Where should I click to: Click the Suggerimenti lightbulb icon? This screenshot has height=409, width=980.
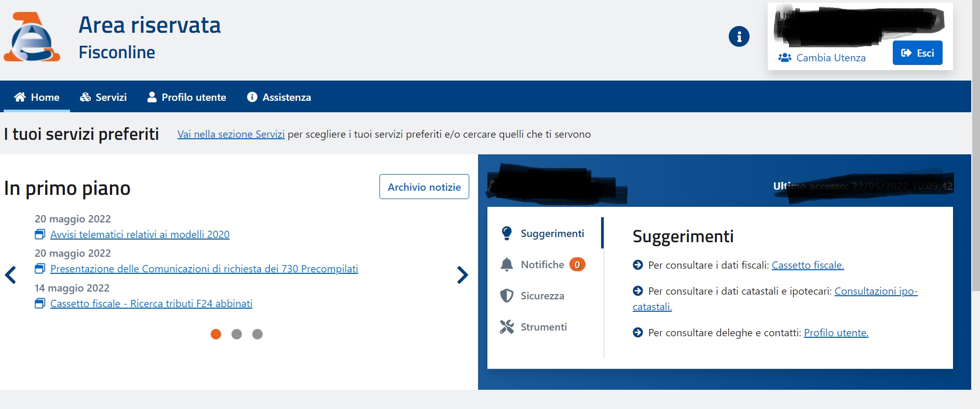click(x=507, y=233)
